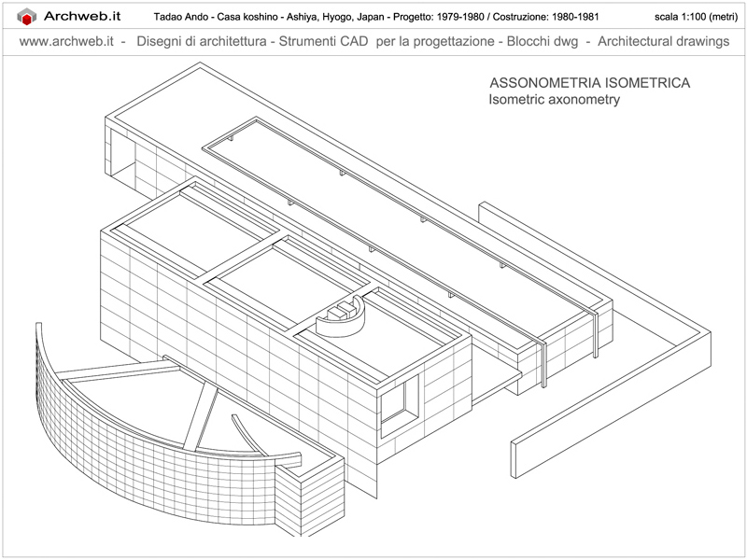
Task: Click the 'Architectural drawings' text
Action: point(664,41)
